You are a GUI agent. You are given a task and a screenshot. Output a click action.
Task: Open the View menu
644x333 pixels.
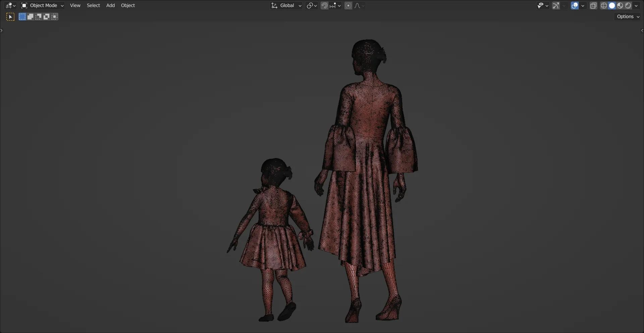click(75, 5)
